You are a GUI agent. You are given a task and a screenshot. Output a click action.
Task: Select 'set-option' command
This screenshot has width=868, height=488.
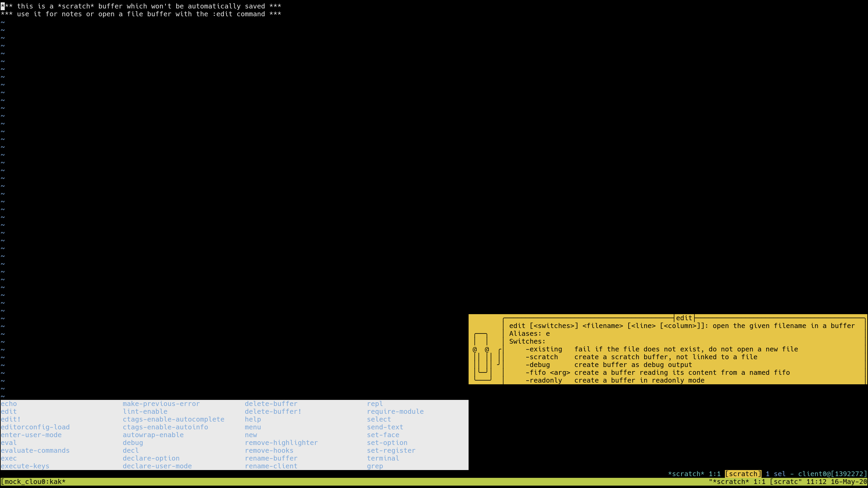tap(387, 443)
